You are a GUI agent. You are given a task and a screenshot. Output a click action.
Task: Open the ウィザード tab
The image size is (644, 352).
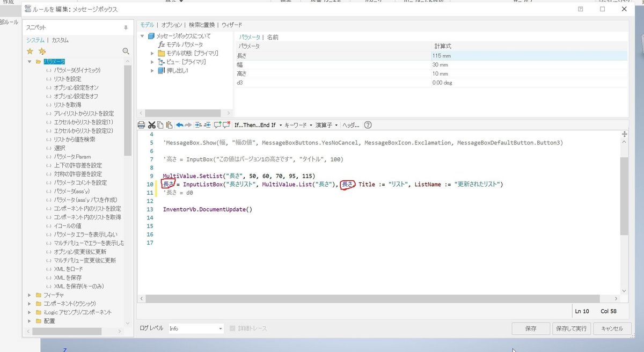232,25
